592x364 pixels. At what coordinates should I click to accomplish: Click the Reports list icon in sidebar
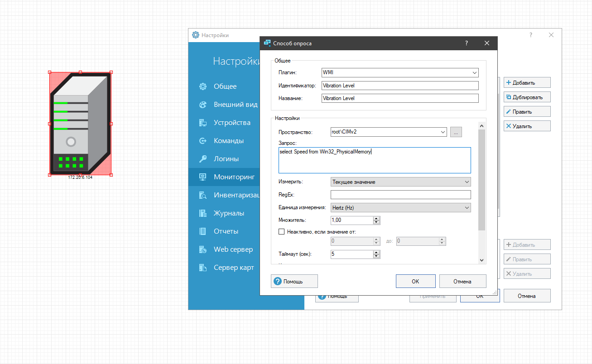click(x=203, y=231)
